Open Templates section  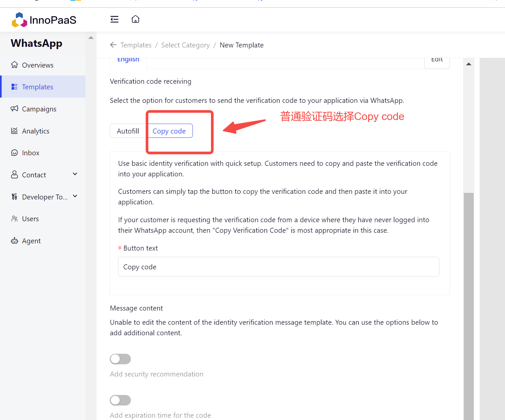click(x=43, y=87)
